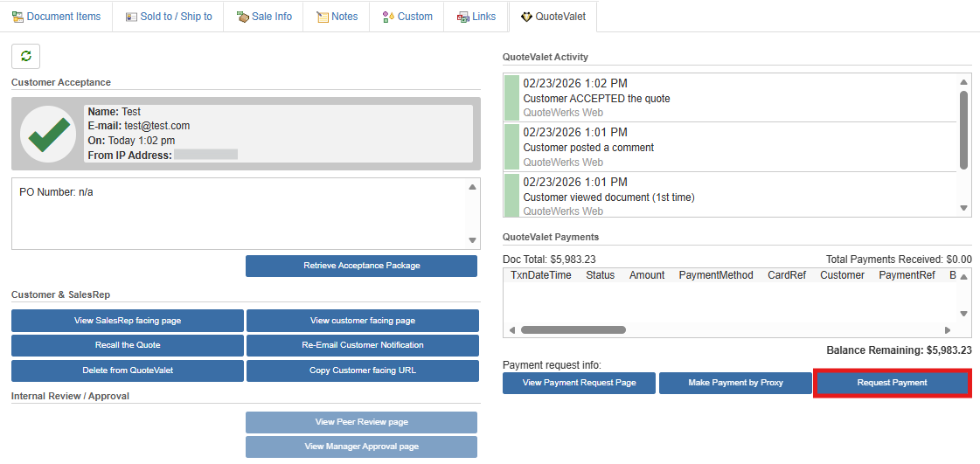Click the Retrieve Acceptance Package button
The height and width of the screenshot is (464, 980).
(361, 266)
